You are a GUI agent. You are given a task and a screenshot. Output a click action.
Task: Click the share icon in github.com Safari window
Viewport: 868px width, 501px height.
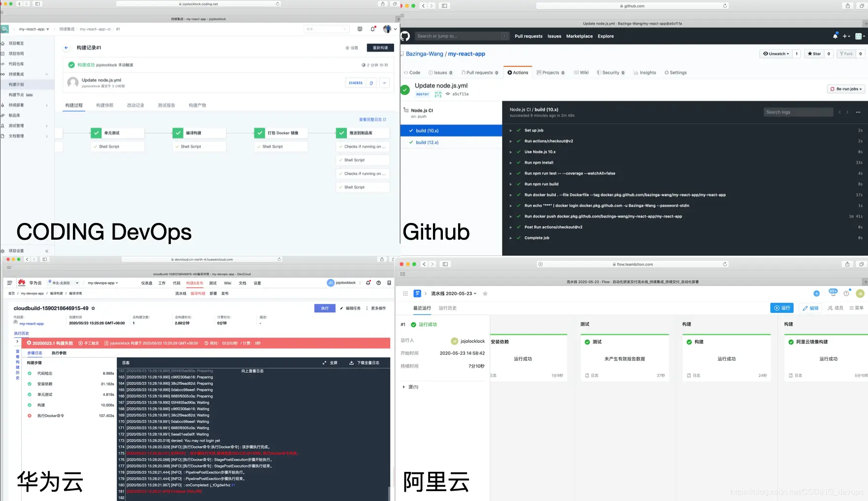tap(847, 6)
